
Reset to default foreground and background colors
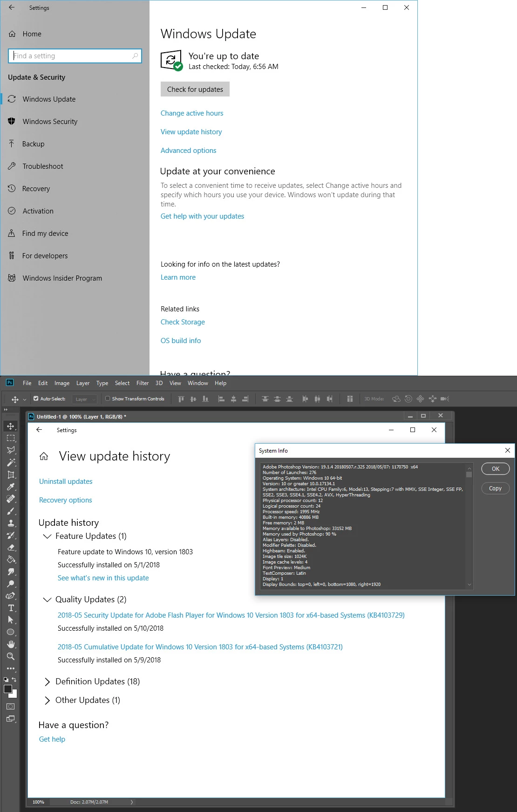[x=6, y=680]
